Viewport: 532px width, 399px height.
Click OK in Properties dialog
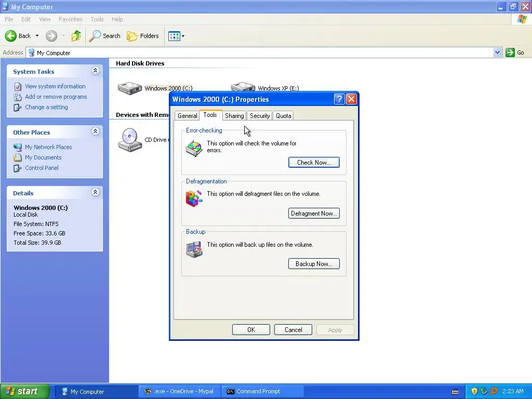(251, 330)
